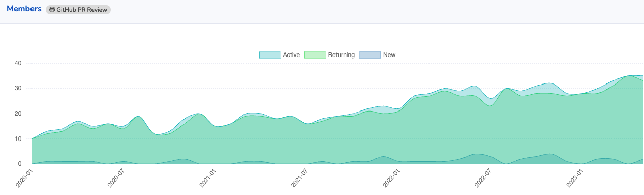The image size is (644, 195).
Task: Click the GitHub icon in PR Review badge
Action: pos(52,9)
